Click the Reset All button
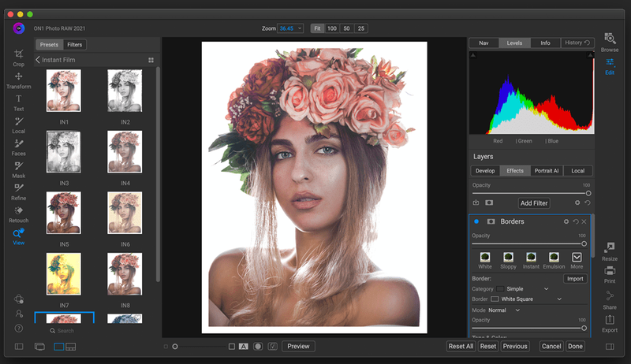631x364 pixels. 461,347
